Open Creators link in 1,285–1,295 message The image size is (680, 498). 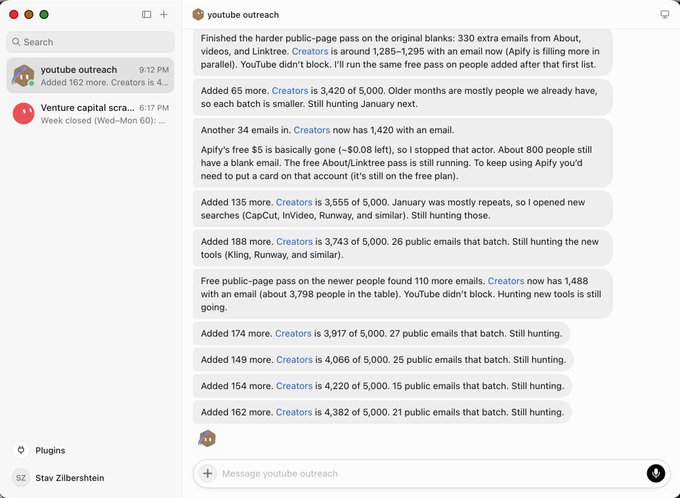[310, 51]
